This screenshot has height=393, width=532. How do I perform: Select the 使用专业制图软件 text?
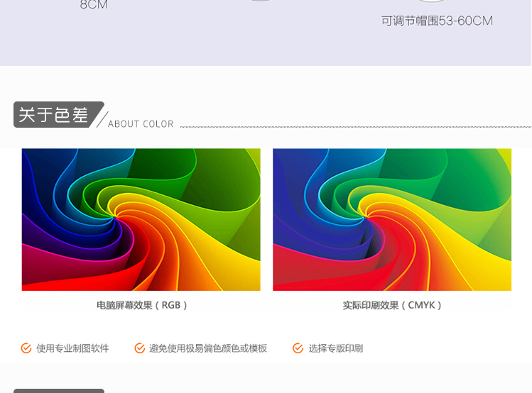tap(72, 348)
